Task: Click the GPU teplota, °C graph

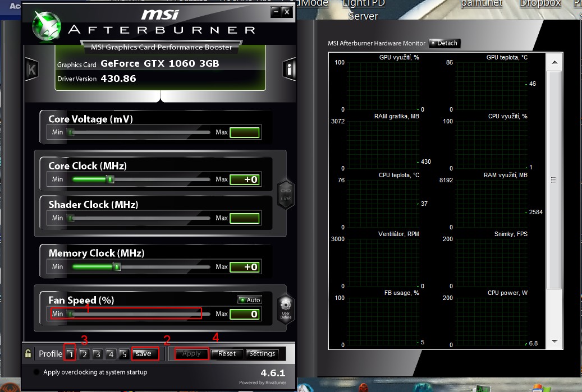Action: [492, 86]
